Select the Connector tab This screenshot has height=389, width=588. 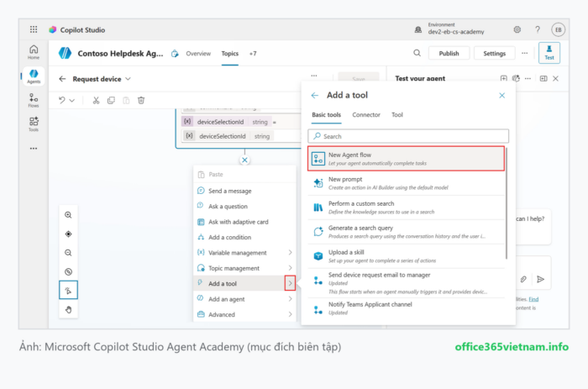pos(366,115)
